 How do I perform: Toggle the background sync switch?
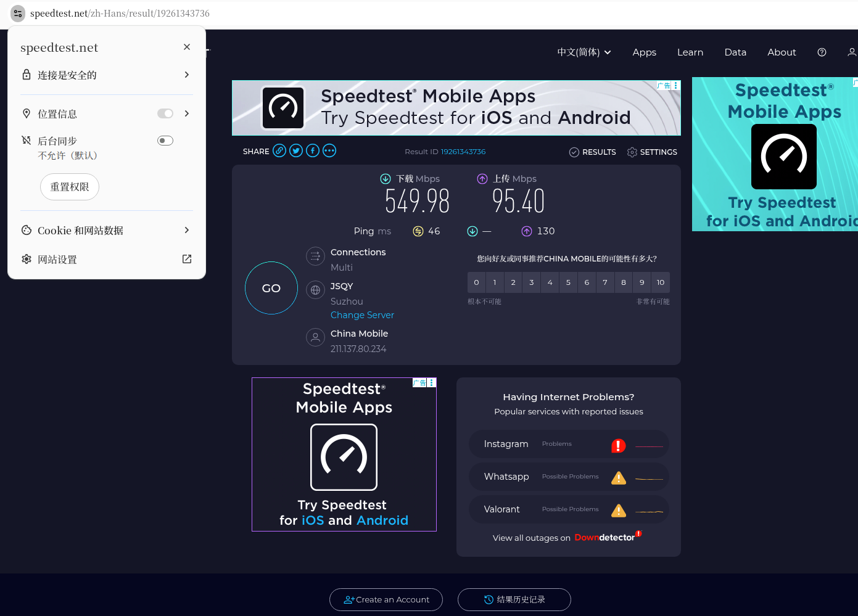point(165,141)
